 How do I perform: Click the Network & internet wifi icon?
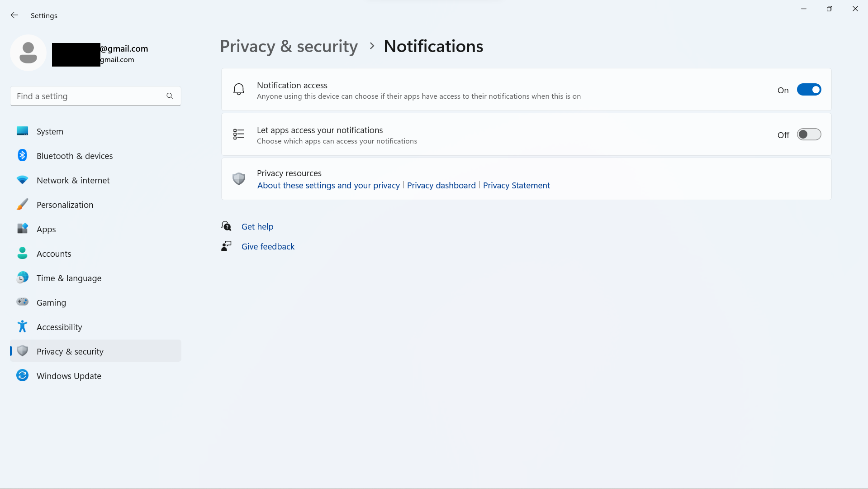point(22,180)
